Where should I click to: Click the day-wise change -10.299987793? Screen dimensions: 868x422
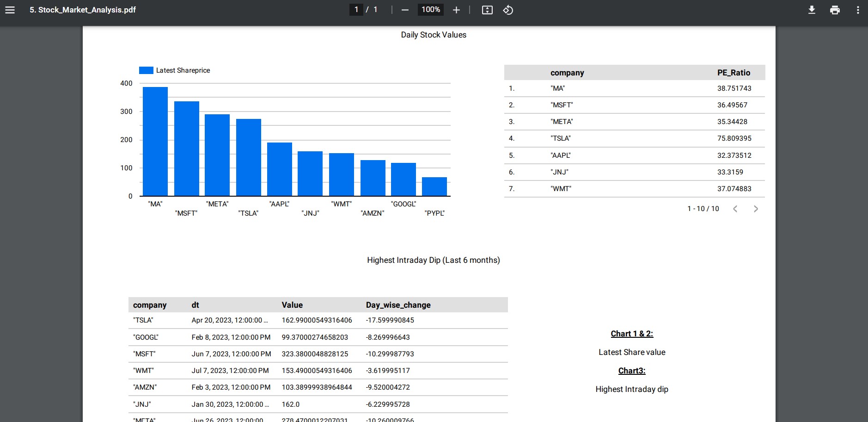[x=390, y=354]
